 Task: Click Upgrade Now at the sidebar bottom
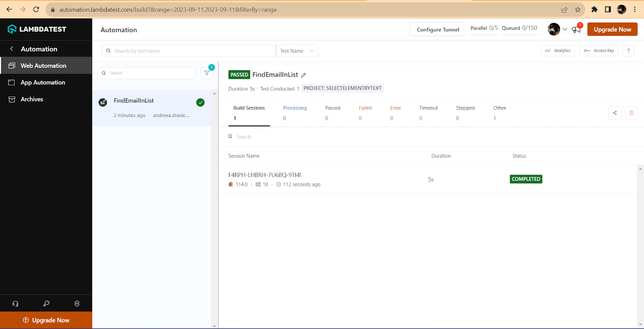pyautogui.click(x=46, y=320)
